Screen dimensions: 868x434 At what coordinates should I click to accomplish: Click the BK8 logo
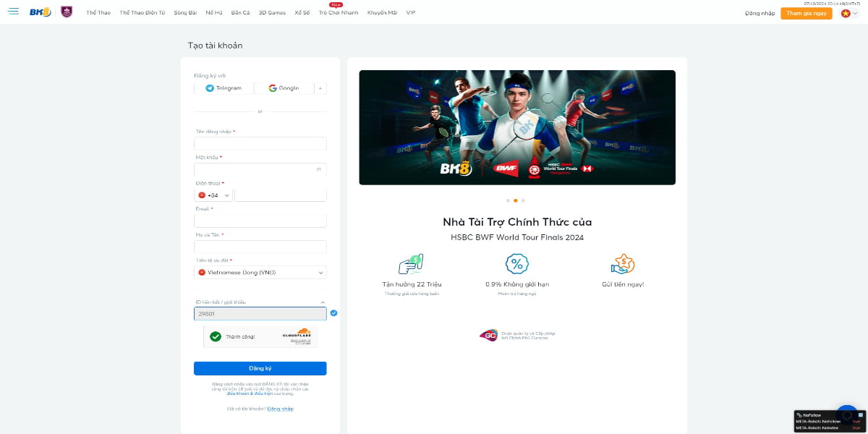coord(41,12)
